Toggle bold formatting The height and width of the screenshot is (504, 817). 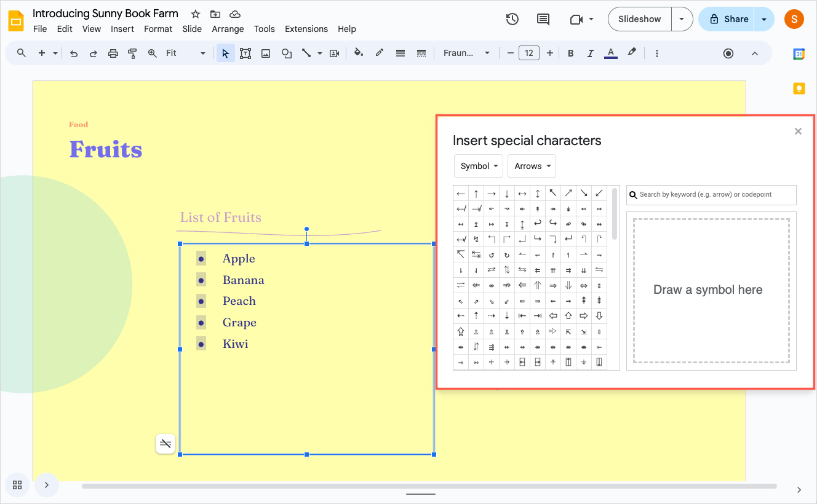click(x=571, y=53)
